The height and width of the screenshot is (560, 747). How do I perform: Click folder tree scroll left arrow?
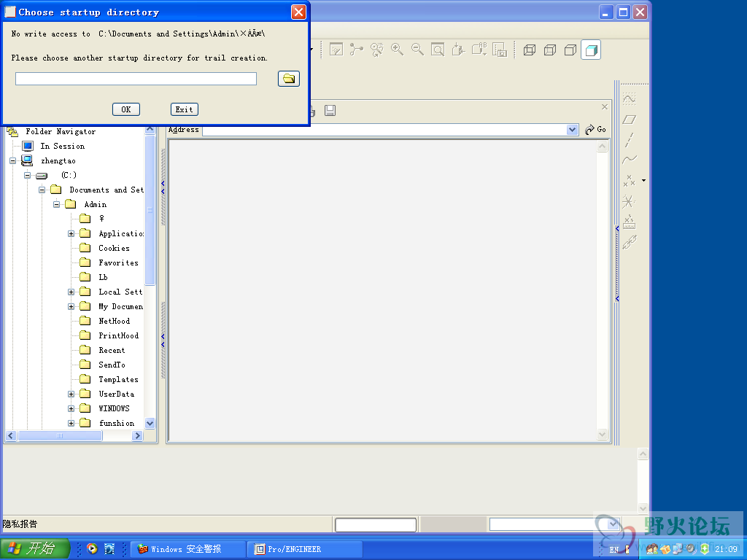10,435
